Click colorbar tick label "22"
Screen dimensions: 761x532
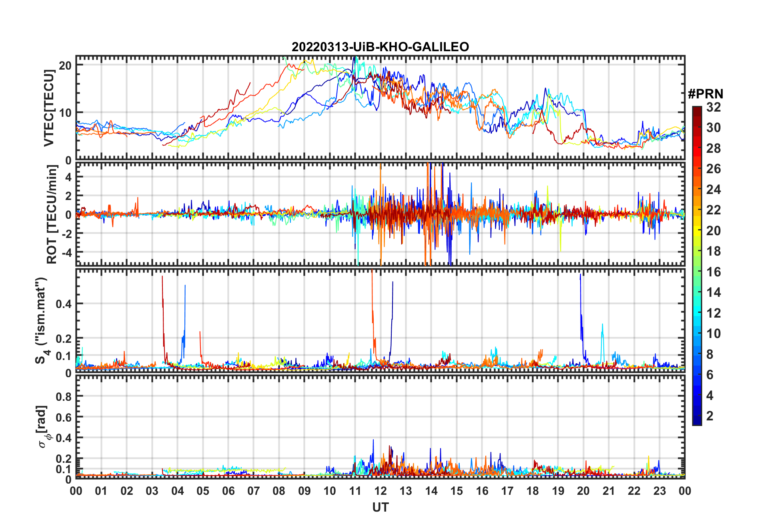click(x=713, y=210)
